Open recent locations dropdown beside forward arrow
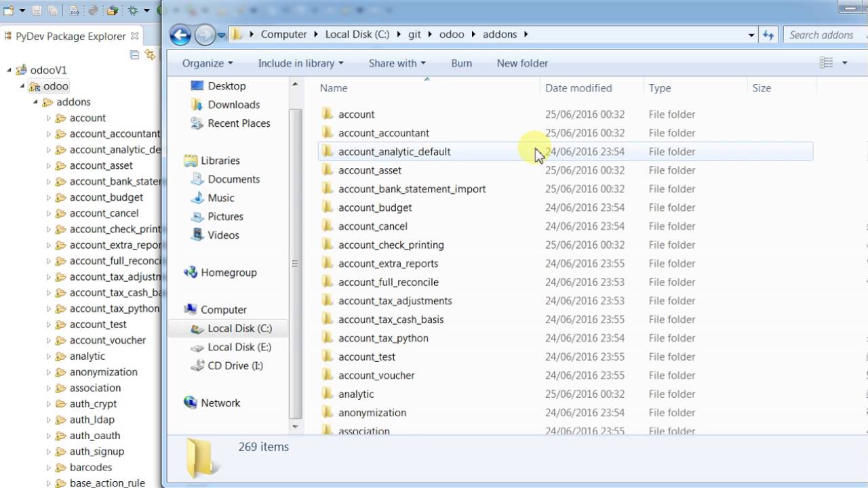The height and width of the screenshot is (488, 868). click(221, 35)
